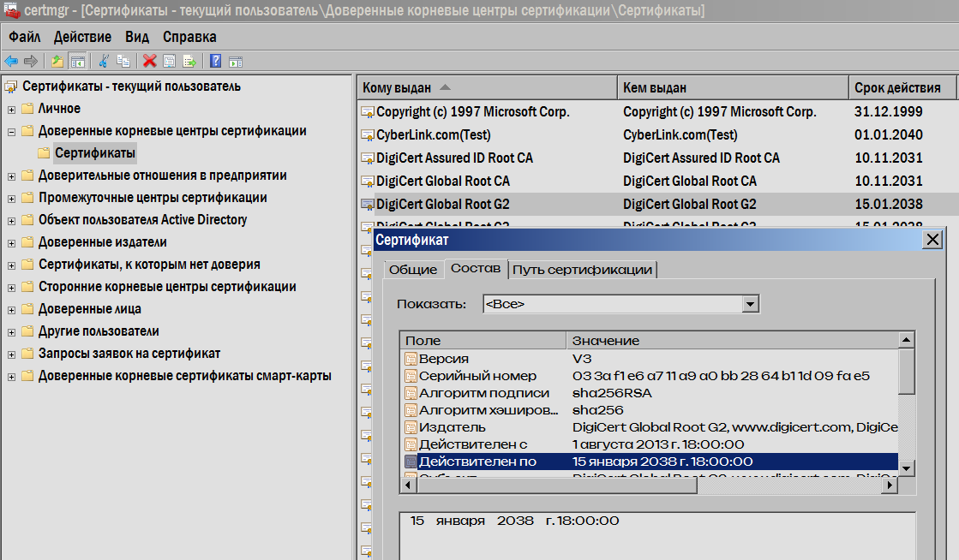The image size is (959, 560).
Task: Open Properties using the toolbar properties icon
Action: pos(170,61)
